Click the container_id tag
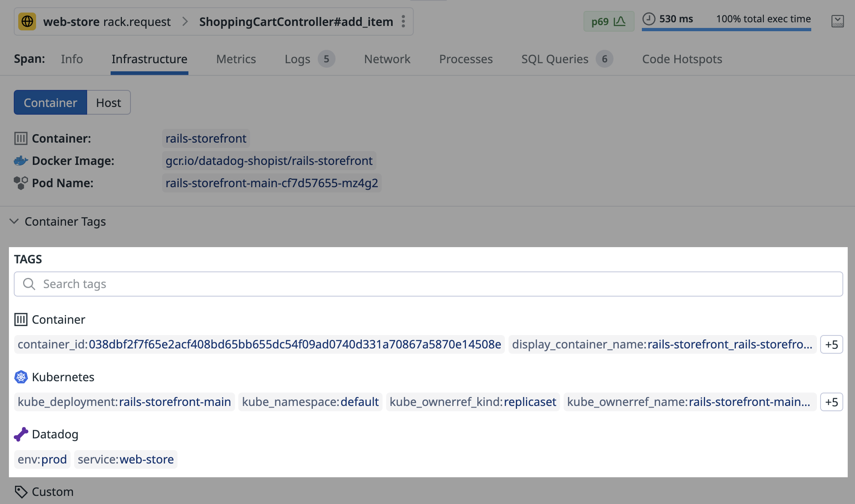 pyautogui.click(x=259, y=344)
